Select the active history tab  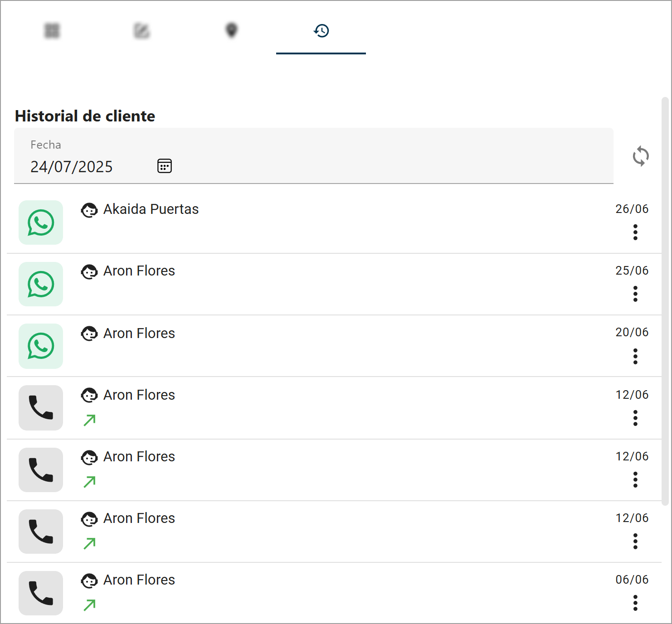coord(321,31)
